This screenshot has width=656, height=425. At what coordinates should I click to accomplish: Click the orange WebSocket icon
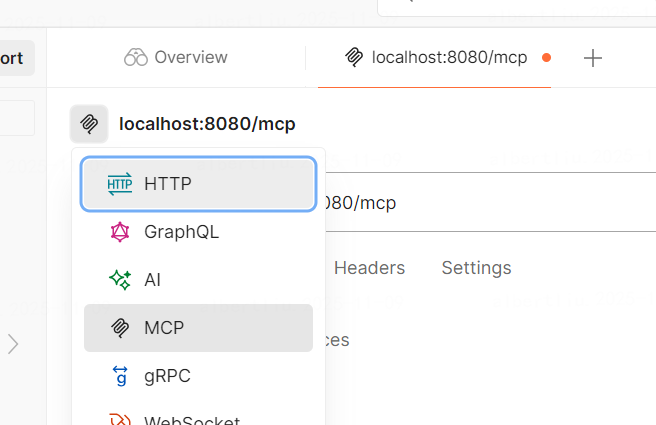(x=120, y=419)
